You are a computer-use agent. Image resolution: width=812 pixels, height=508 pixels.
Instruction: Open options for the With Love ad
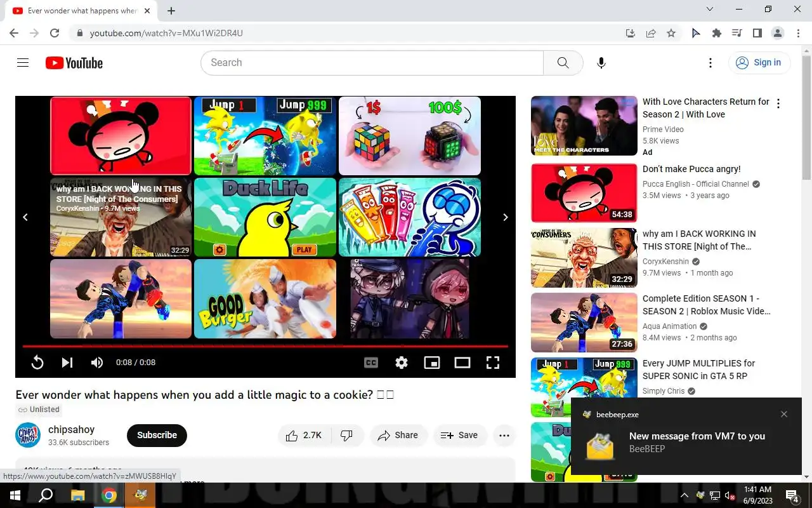[778, 104]
